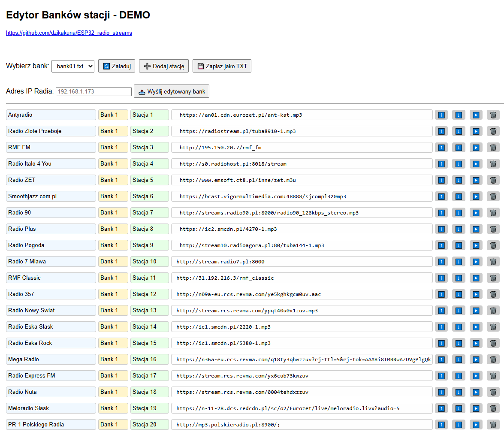Edit the RMF FM name field
The width and height of the screenshot is (504, 432).
pyautogui.click(x=51, y=148)
